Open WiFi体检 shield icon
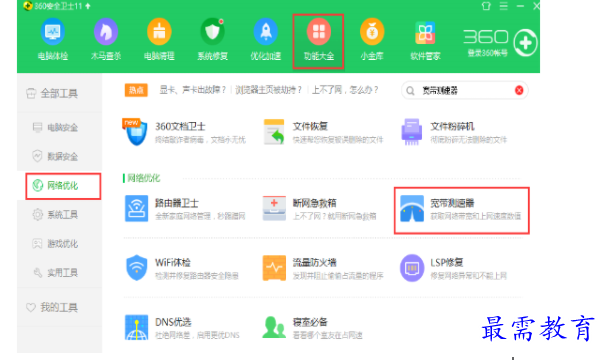603x360 pixels. coord(137,268)
